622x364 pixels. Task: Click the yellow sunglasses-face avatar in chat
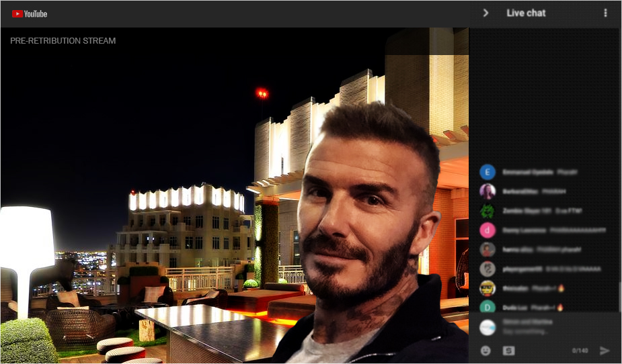coord(488,288)
